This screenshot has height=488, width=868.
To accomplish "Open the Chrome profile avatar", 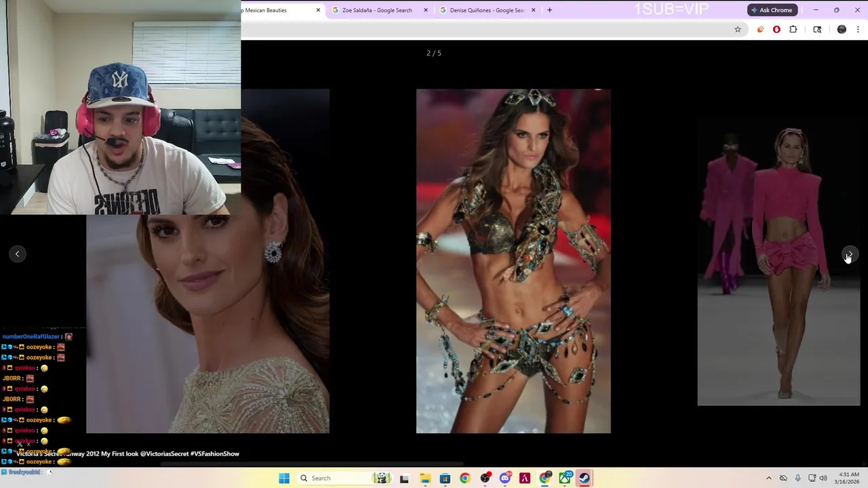I will point(842,29).
